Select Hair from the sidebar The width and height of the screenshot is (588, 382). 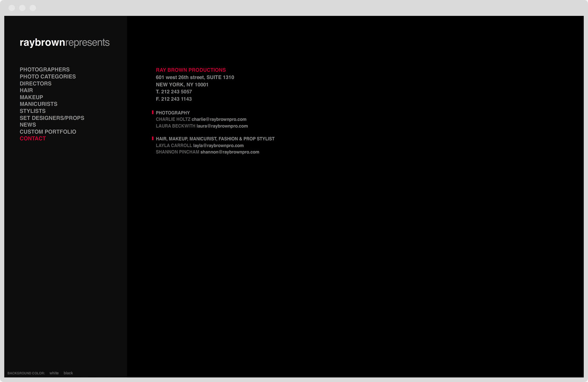[26, 90]
